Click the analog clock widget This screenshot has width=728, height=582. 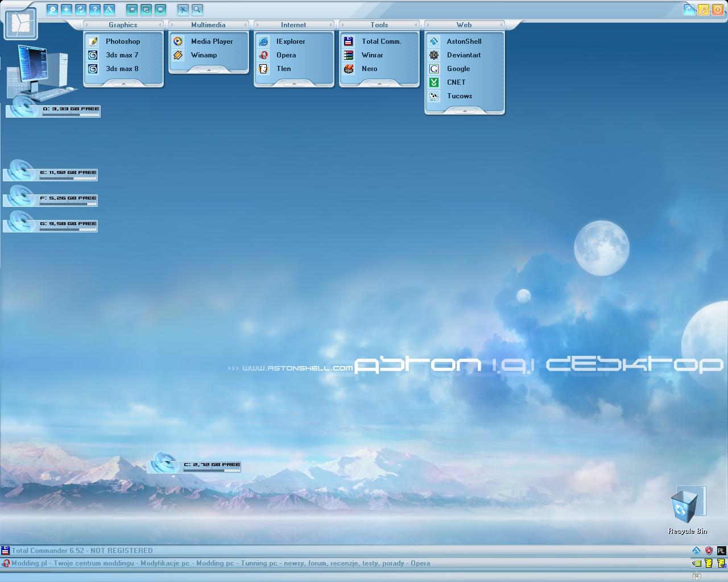tap(21, 24)
